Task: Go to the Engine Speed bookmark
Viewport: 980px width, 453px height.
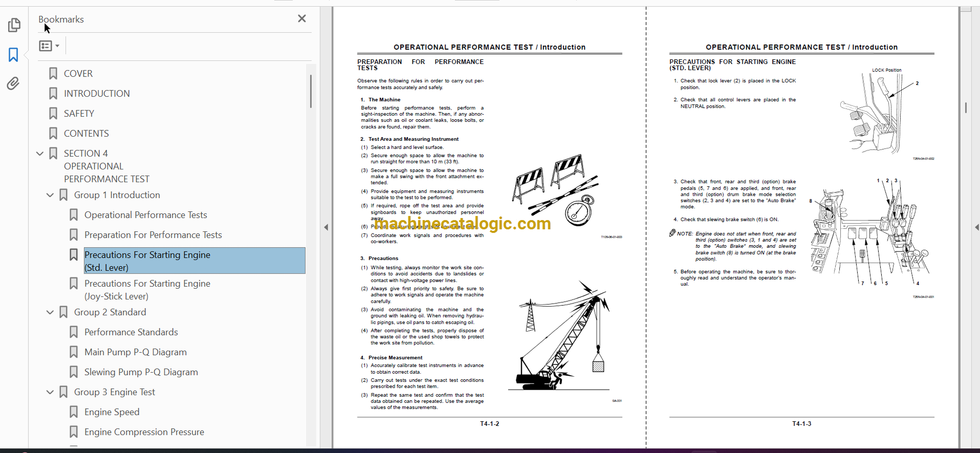Action: point(112,412)
